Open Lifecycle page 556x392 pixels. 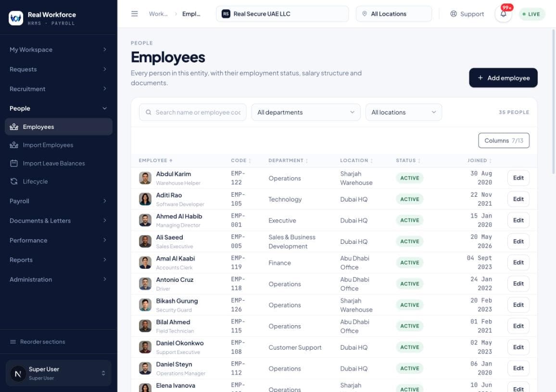[x=59, y=181]
